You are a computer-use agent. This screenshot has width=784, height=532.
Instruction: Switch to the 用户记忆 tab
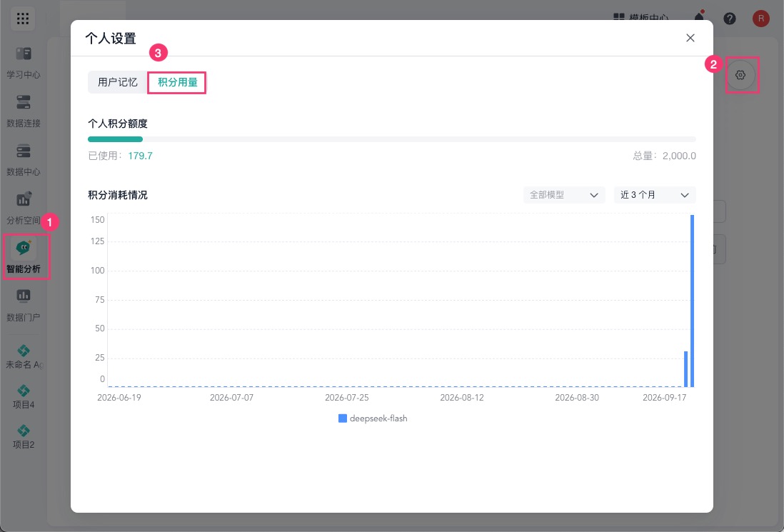tap(118, 82)
